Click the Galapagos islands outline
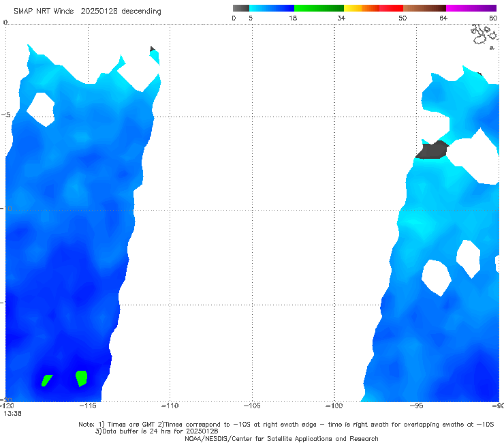504x443 pixels. click(484, 35)
